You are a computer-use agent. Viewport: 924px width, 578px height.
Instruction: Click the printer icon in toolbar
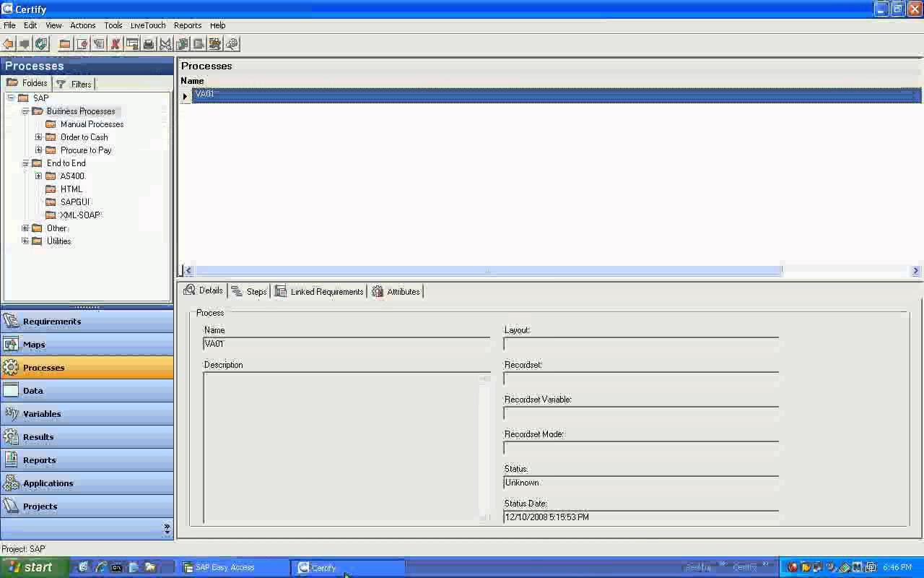coord(149,44)
